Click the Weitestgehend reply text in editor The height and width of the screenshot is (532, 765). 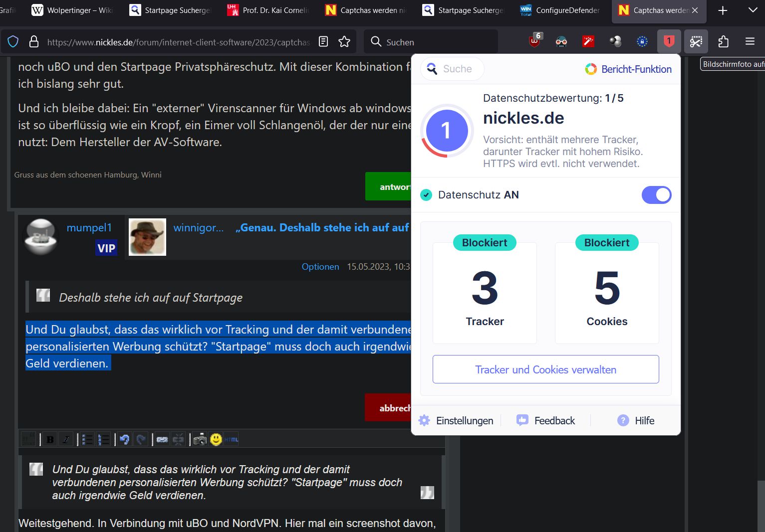tap(227, 523)
